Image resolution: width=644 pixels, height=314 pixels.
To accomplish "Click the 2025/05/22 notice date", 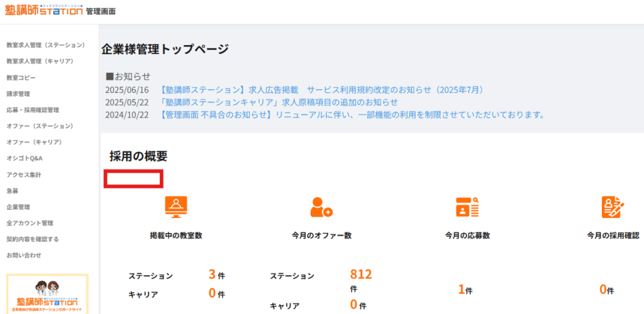I will [127, 102].
